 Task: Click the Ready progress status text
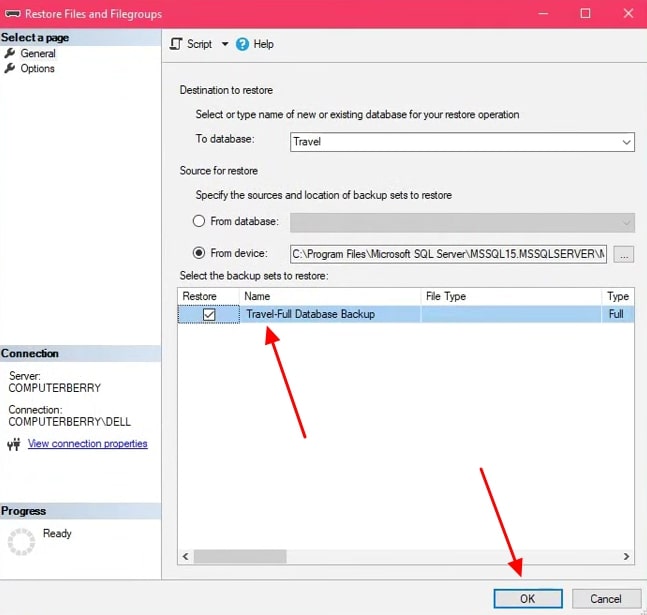pyautogui.click(x=57, y=533)
